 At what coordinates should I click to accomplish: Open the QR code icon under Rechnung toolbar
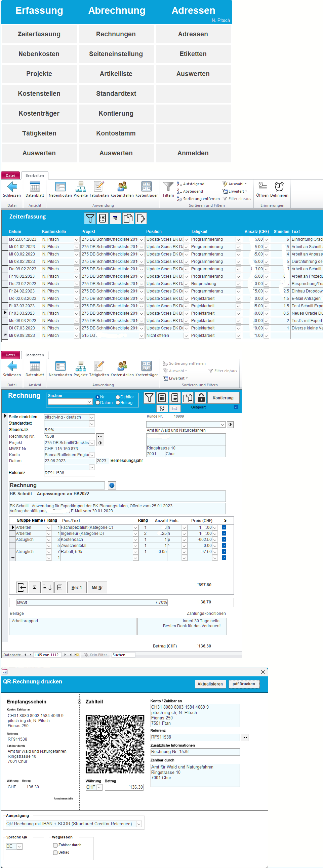[162, 408]
